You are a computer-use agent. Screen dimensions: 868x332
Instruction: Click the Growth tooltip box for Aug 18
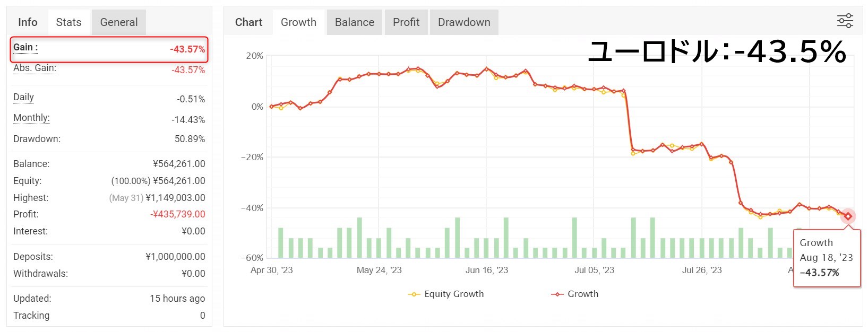[x=827, y=258]
